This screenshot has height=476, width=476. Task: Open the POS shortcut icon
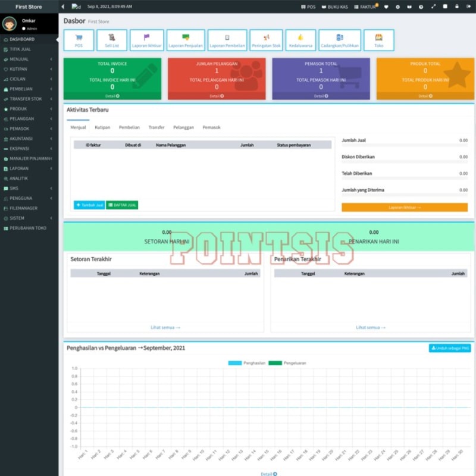79,40
